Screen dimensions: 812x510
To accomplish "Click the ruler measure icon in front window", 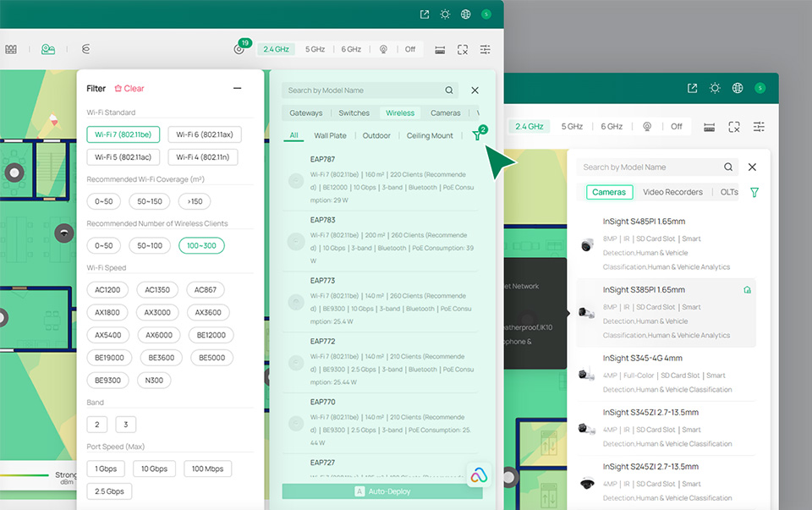I will (x=440, y=50).
